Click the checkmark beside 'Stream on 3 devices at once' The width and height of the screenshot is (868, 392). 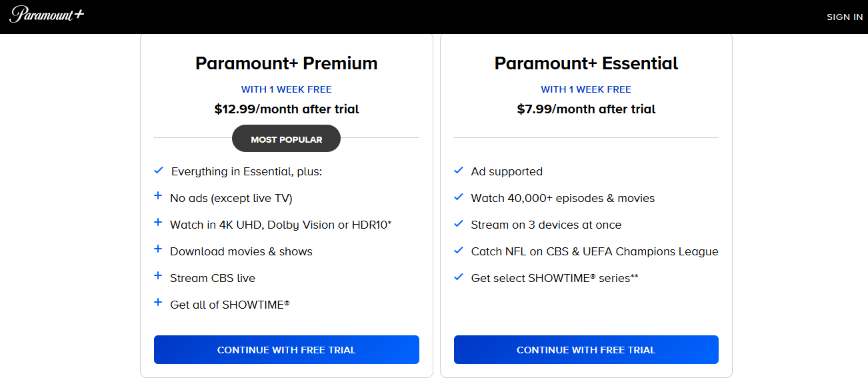coord(458,224)
